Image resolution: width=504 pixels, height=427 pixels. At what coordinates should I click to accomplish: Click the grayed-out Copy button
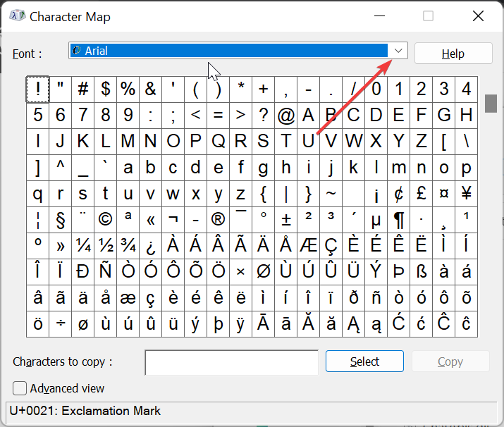pyautogui.click(x=450, y=361)
